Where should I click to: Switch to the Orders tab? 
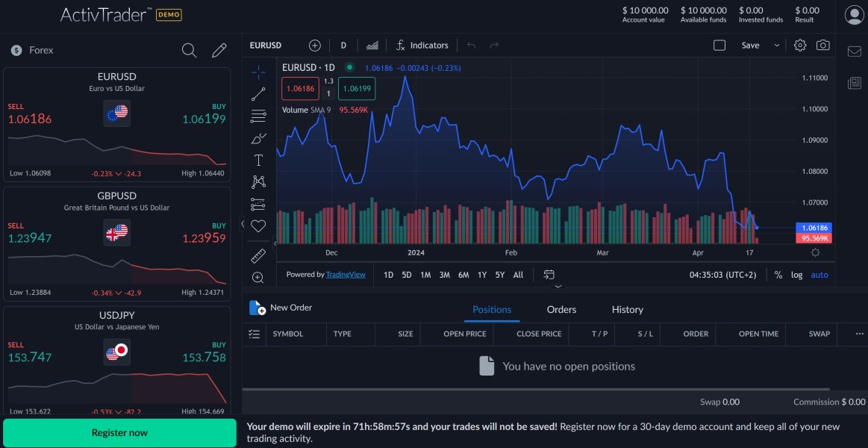click(x=561, y=309)
